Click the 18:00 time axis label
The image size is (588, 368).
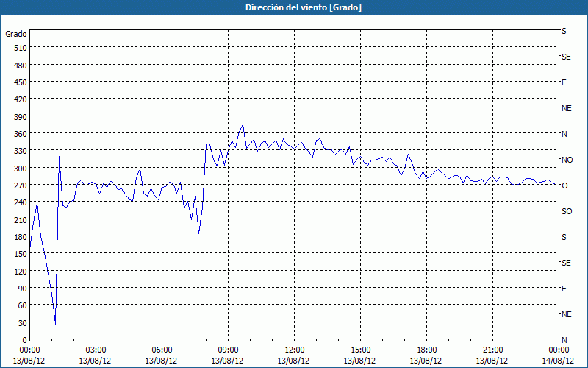point(426,350)
